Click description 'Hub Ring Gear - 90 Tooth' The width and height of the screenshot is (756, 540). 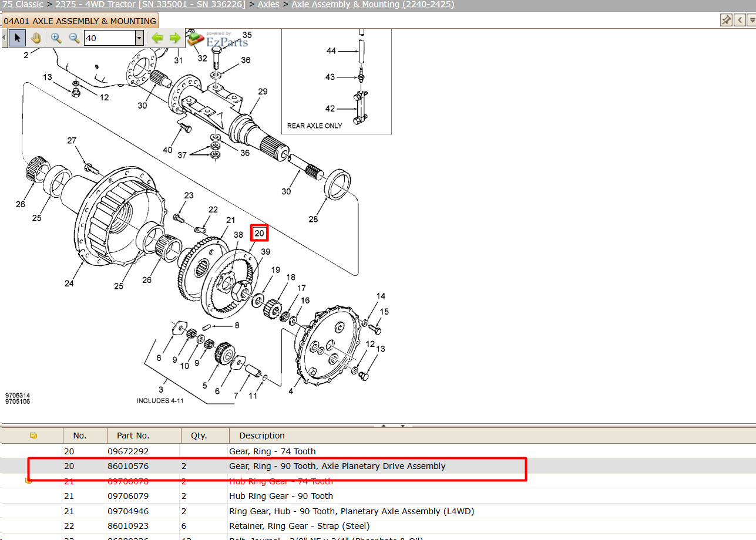(x=281, y=496)
